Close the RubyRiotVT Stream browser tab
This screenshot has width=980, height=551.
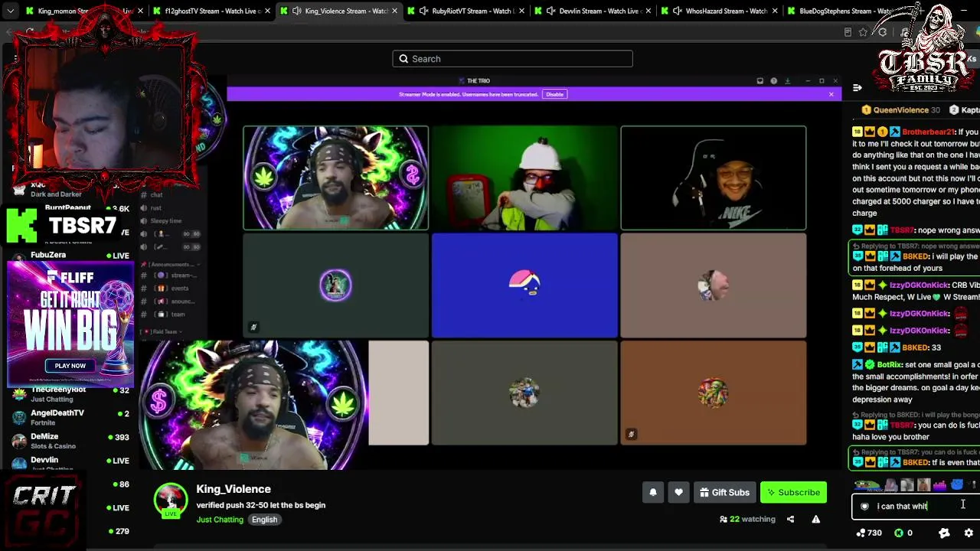[521, 11]
